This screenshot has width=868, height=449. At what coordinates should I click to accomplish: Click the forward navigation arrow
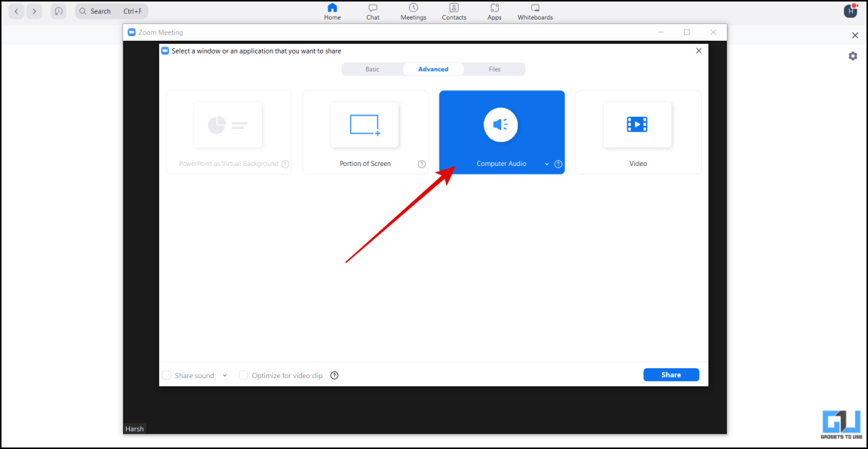pyautogui.click(x=34, y=11)
